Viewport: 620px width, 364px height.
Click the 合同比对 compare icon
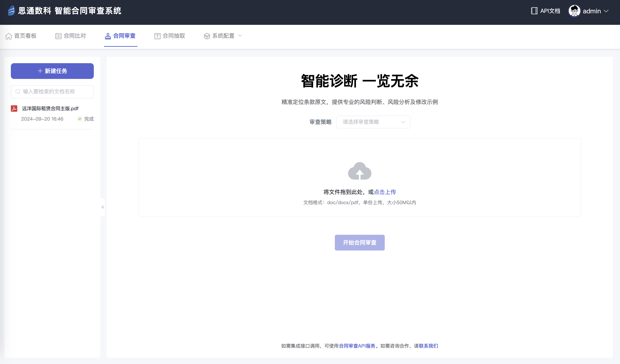(x=58, y=36)
